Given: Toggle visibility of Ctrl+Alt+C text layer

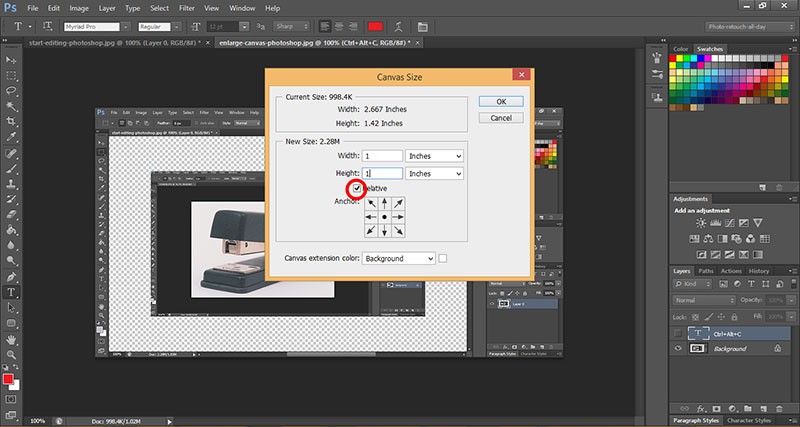Looking at the screenshot, I should pyautogui.click(x=679, y=332).
